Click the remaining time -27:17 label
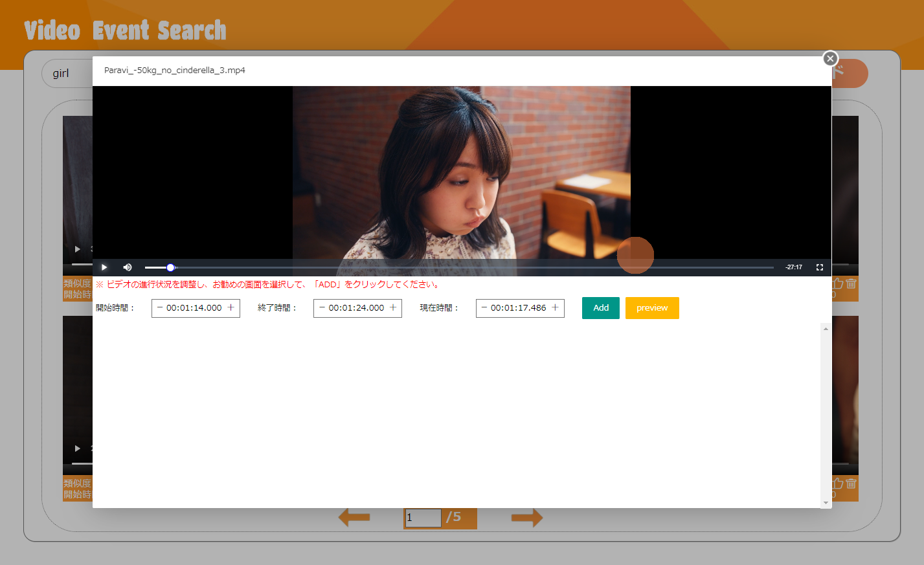Image resolution: width=924 pixels, height=565 pixels. click(794, 267)
